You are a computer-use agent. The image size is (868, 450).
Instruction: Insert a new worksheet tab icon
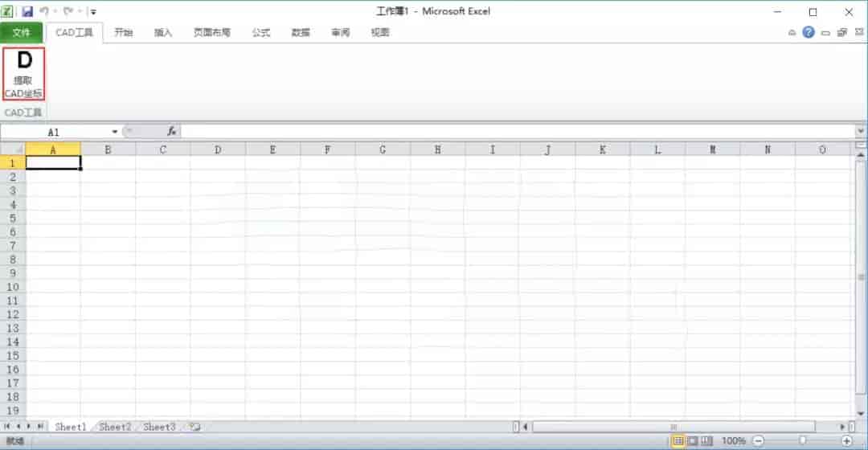[194, 427]
